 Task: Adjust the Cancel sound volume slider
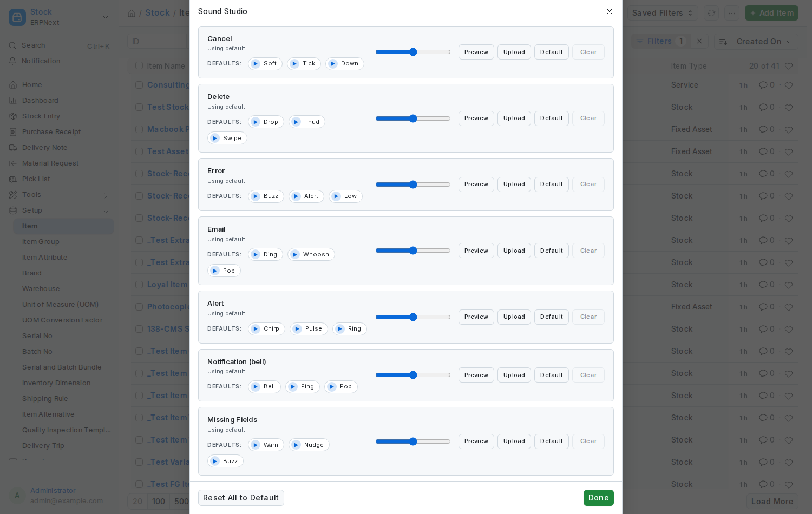pos(413,52)
